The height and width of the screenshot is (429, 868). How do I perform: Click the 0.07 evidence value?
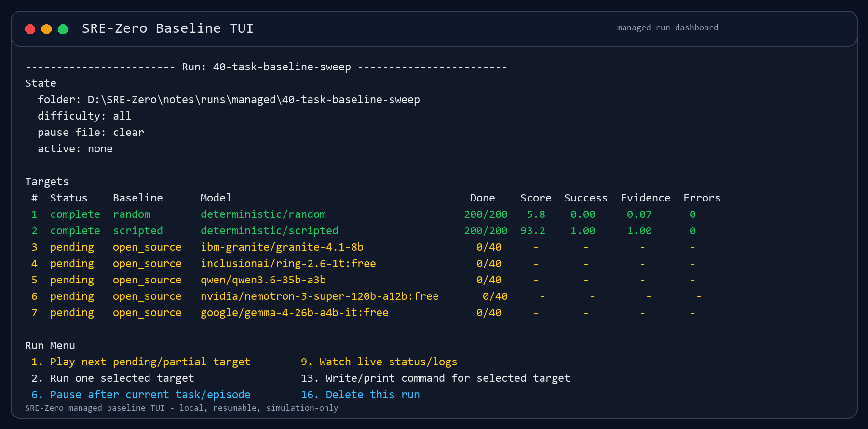(639, 214)
